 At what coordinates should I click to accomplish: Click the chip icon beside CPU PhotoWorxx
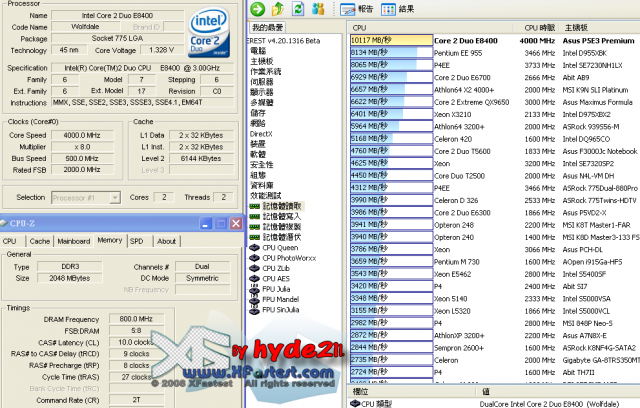[255, 258]
